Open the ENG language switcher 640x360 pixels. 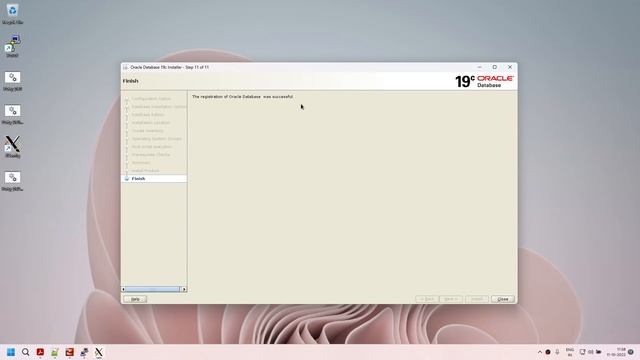[x=570, y=352]
